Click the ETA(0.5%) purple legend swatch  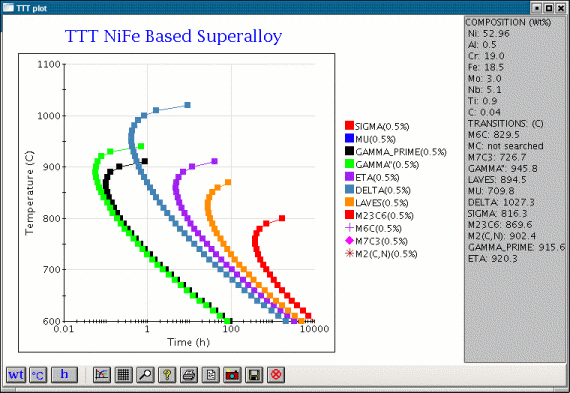coord(349,176)
